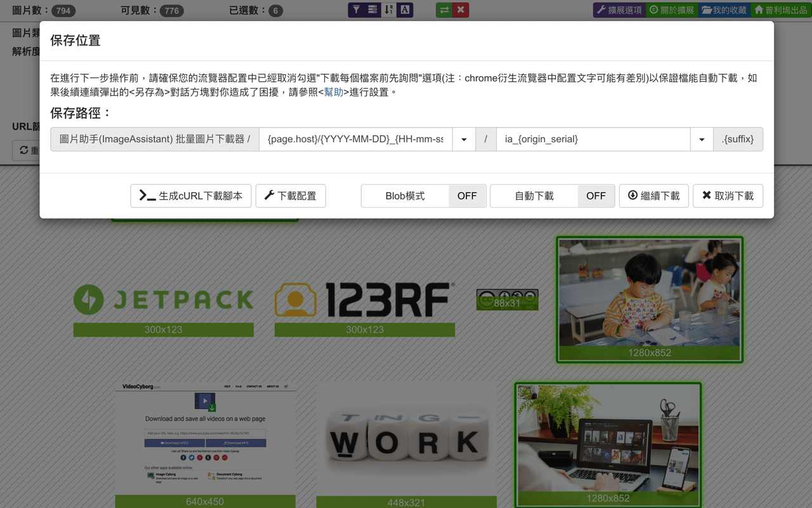
Task: Enable 自動下載
Action: coord(596,196)
